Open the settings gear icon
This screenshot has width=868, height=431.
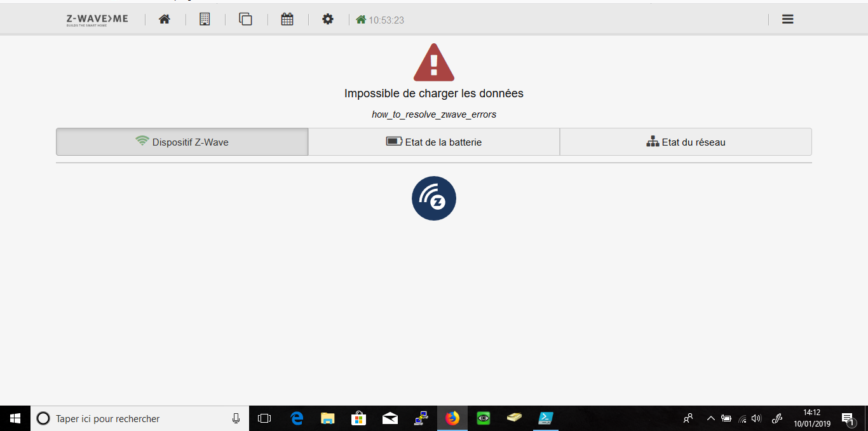click(x=328, y=19)
